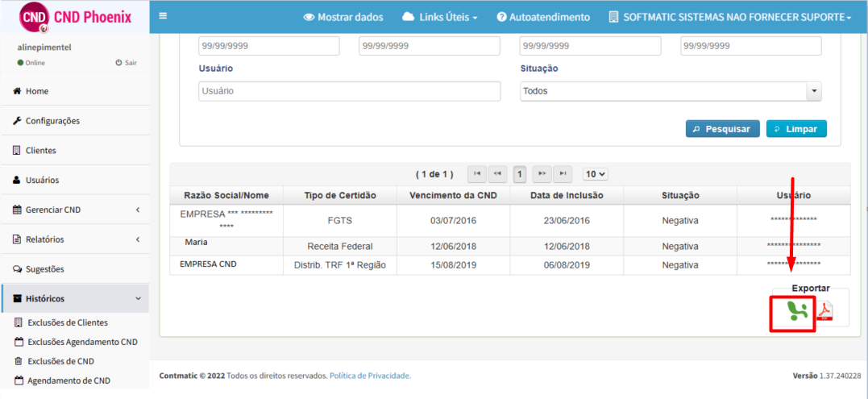868x399 pixels.
Task: Click the Limpar button
Action: (796, 129)
